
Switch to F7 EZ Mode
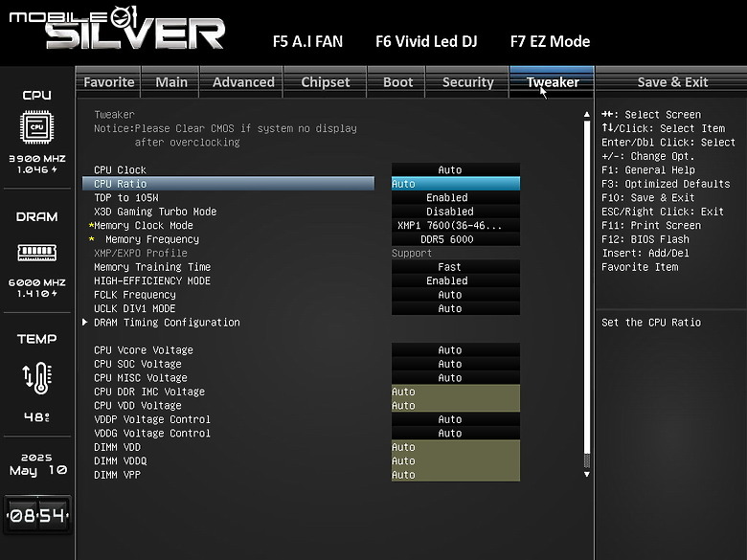tap(551, 41)
